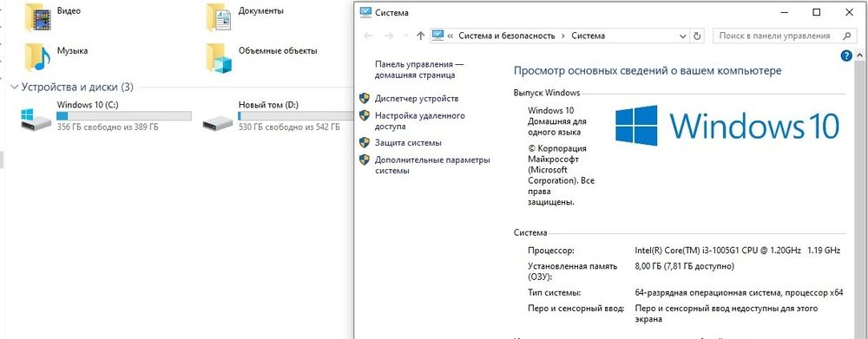Open the Видео folder icon
The height and width of the screenshot is (339, 868).
pos(37,16)
